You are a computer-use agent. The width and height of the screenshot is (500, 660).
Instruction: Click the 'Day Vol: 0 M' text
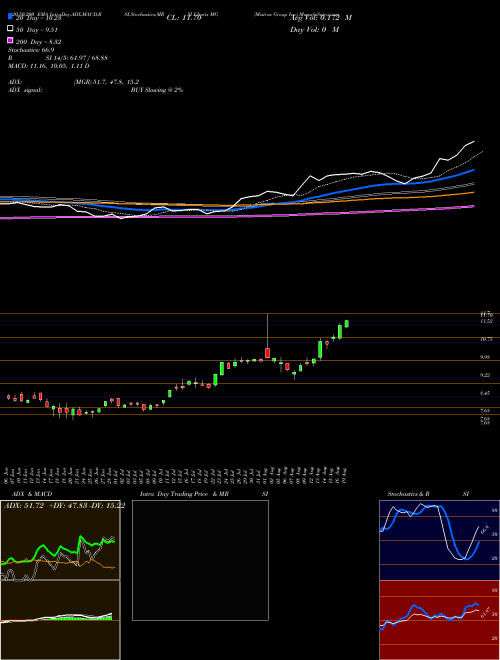[314, 30]
